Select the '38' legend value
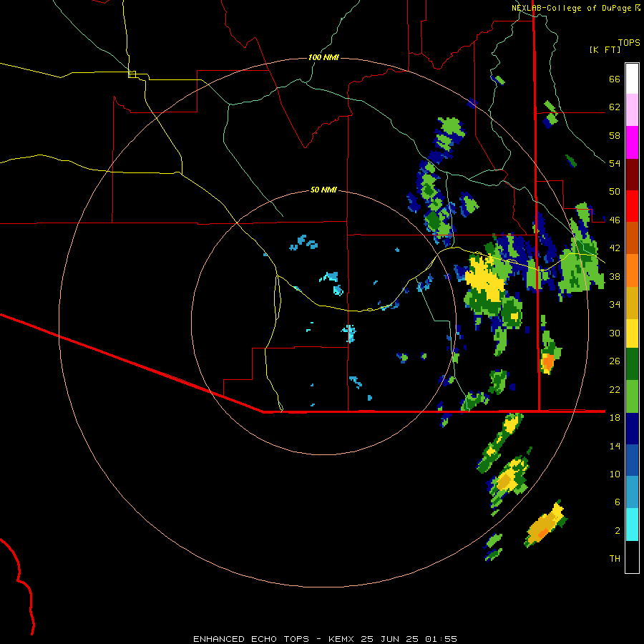644x644 pixels. click(x=615, y=276)
